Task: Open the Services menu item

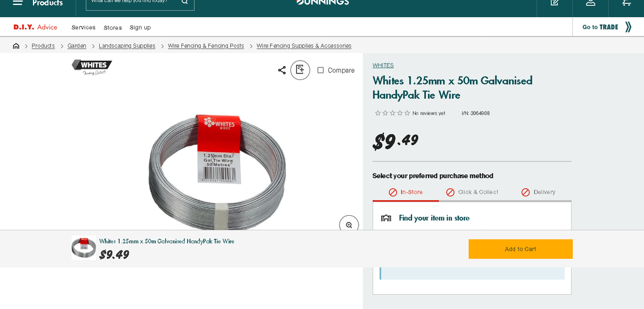Action: tap(83, 28)
